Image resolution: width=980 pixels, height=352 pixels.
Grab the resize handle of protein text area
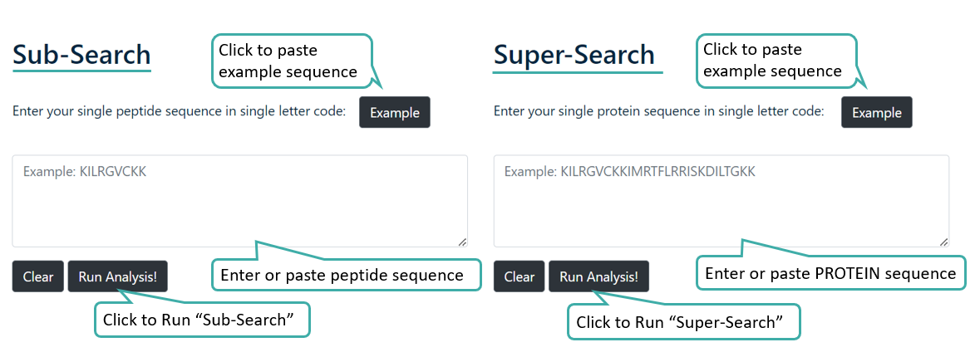[x=943, y=242]
